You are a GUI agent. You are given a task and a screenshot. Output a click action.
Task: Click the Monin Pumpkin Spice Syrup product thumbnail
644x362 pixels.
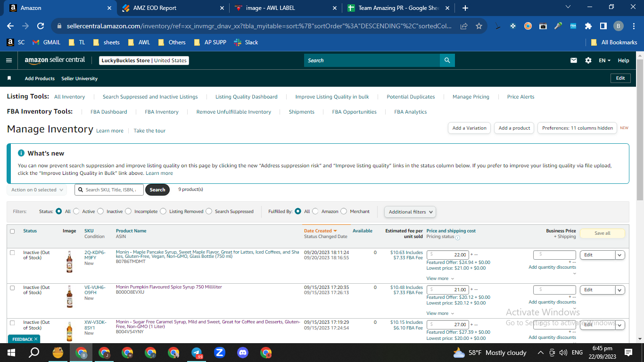click(x=70, y=296)
